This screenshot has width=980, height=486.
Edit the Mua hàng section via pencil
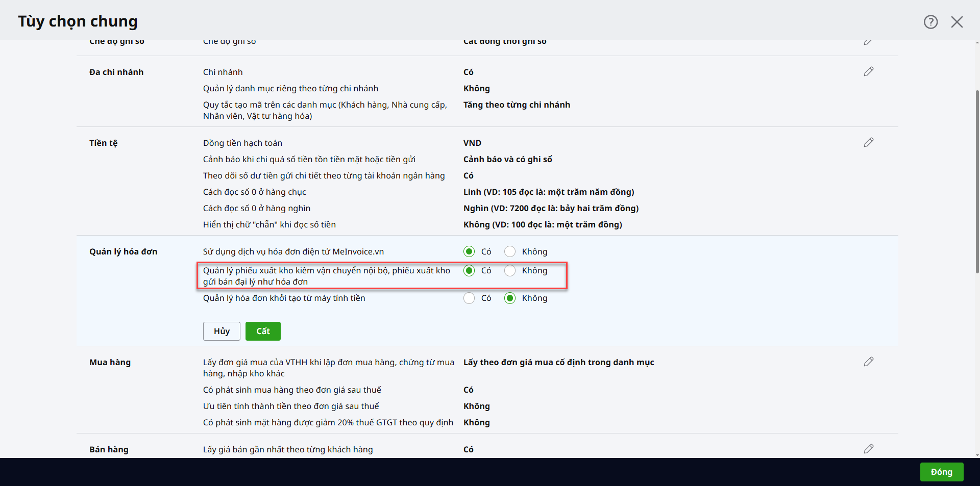tap(868, 362)
